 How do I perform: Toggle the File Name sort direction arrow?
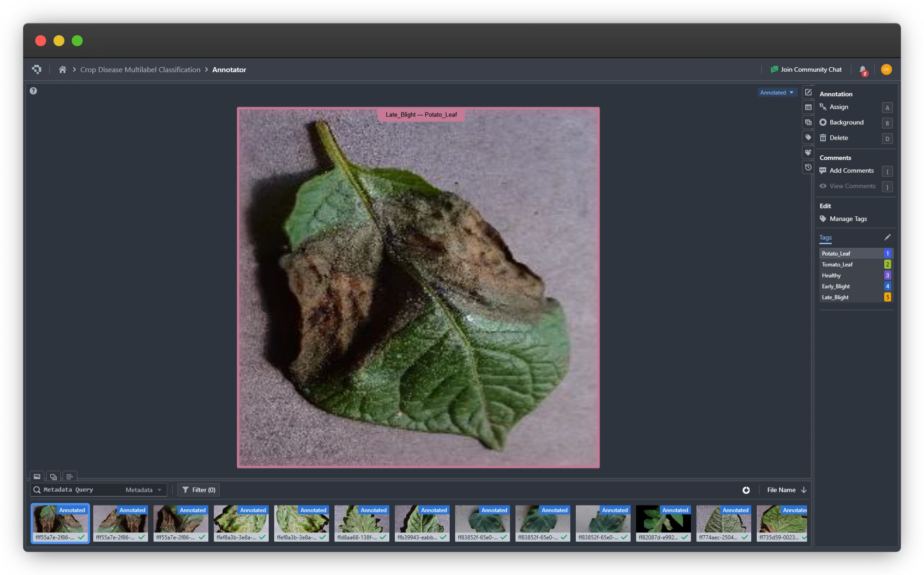tap(804, 490)
